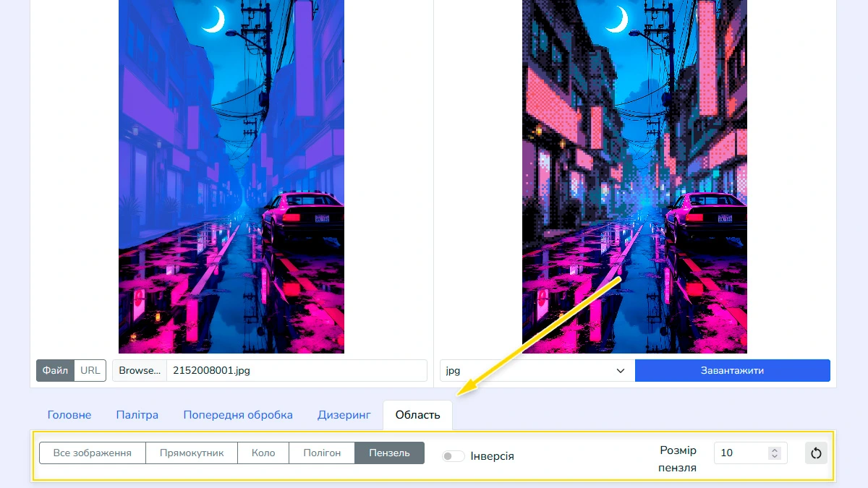Screen dimensions: 868x488
Task: Open the jpg format dropdown
Action: [x=536, y=370]
